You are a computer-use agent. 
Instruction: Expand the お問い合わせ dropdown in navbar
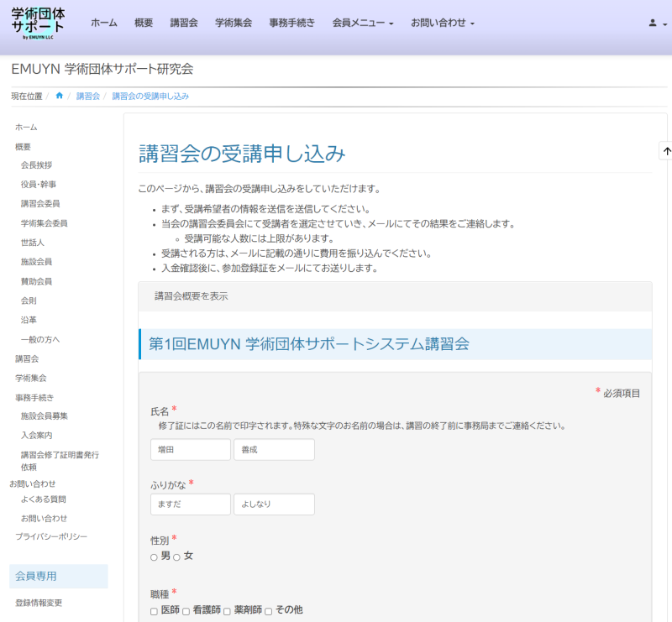(x=442, y=24)
